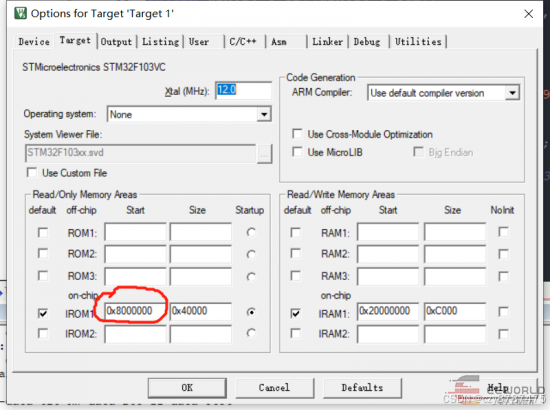Image resolution: width=550 pixels, height=410 pixels.
Task: Uncheck IROM1 default checkbox
Action: point(43,313)
